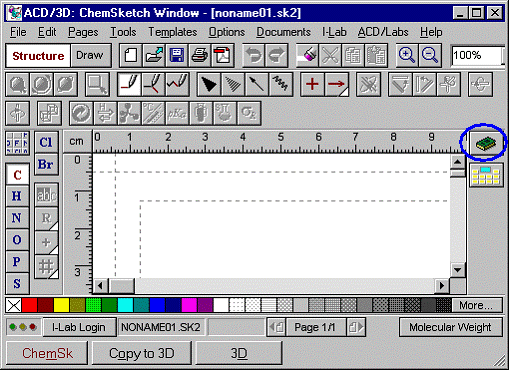This screenshot has width=509, height=370.
Task: Expand the Radical label R button
Action: coord(46,218)
